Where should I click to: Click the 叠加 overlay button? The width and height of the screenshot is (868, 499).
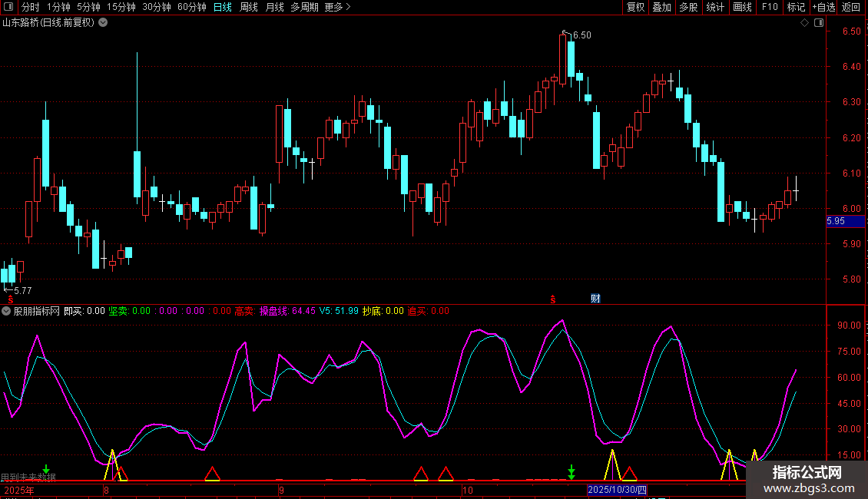[662, 7]
